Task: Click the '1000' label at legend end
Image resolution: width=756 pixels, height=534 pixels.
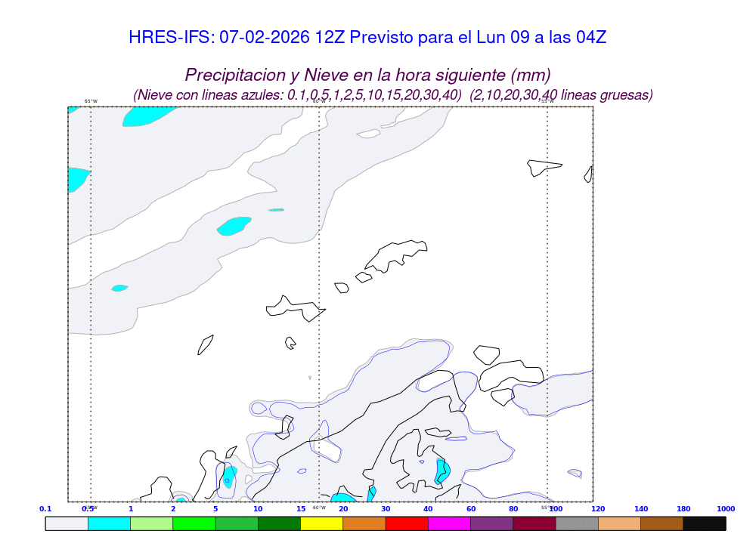Action: [x=725, y=509]
